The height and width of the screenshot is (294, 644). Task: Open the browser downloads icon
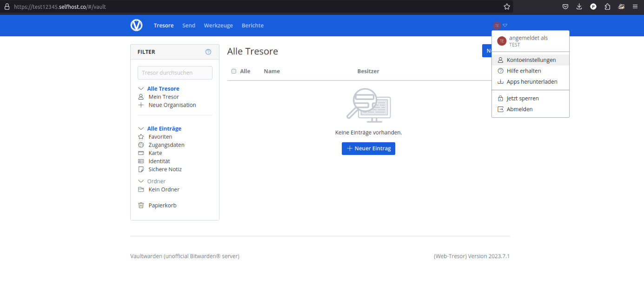pos(579,7)
